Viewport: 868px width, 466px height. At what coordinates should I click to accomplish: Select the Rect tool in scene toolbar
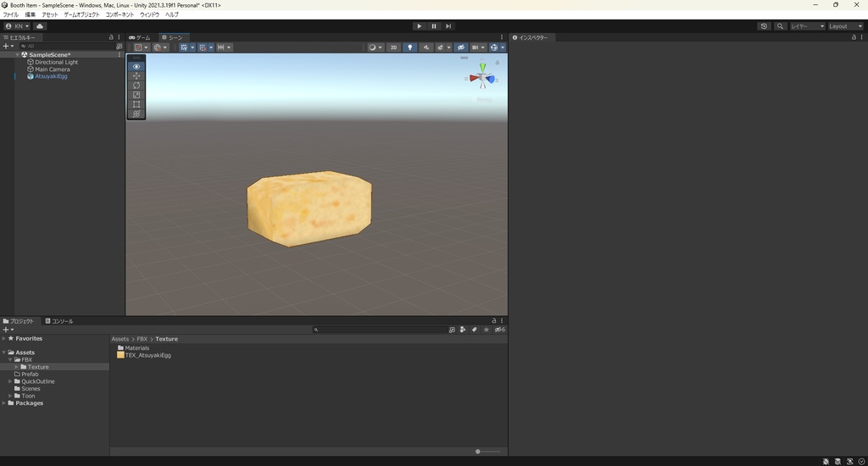click(136, 104)
